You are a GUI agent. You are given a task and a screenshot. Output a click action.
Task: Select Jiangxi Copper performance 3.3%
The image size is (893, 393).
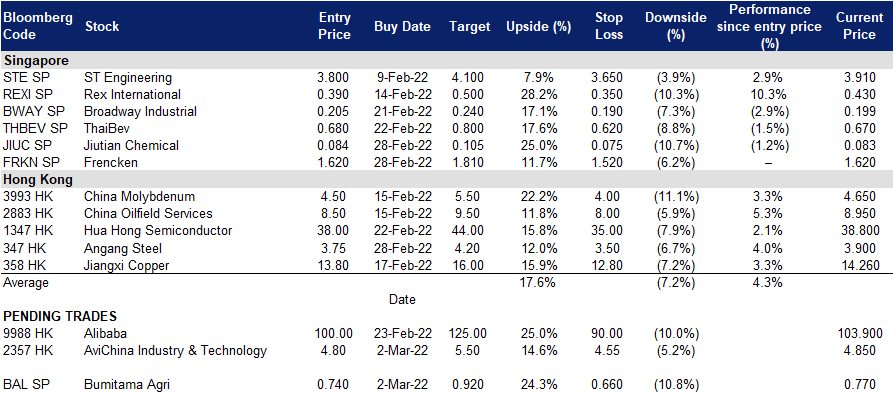pos(769,265)
